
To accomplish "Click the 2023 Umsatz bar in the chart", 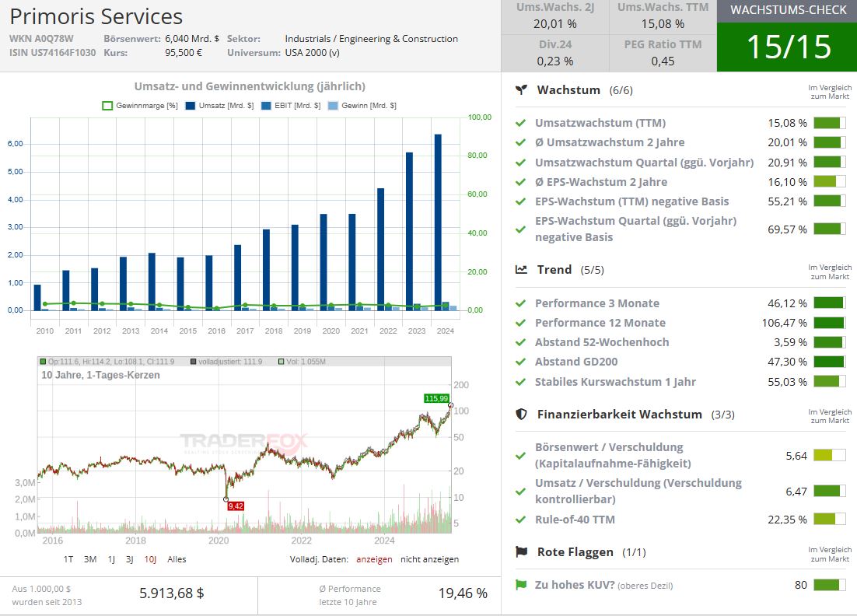I will point(409,232).
